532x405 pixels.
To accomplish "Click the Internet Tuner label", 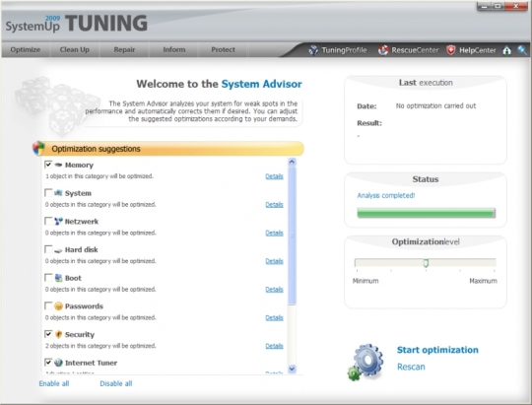I will coord(91,363).
